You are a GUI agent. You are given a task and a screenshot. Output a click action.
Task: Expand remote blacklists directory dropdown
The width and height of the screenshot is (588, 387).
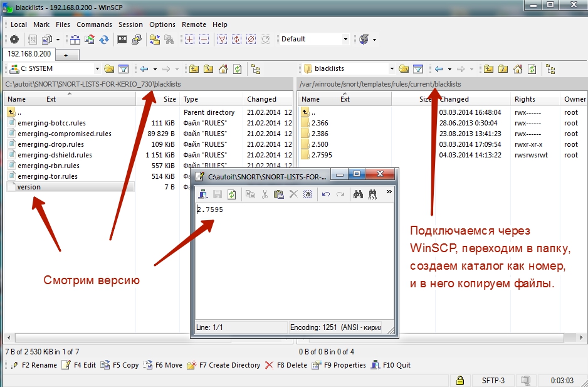tap(392, 69)
